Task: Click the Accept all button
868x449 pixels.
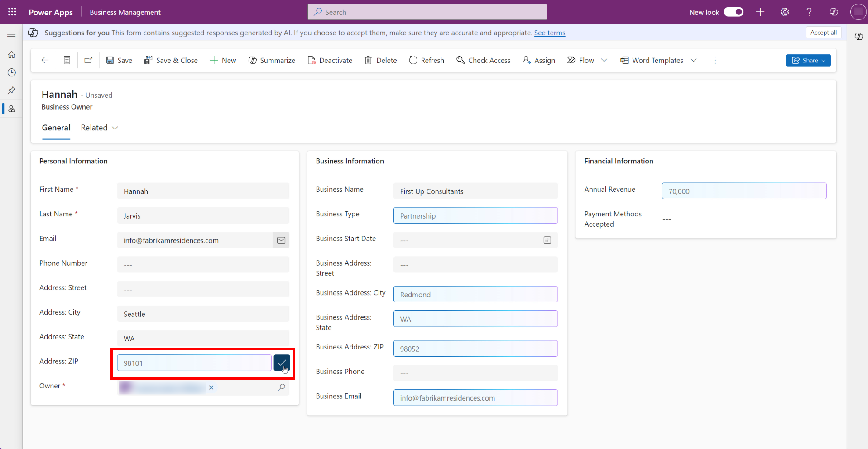Action: pyautogui.click(x=823, y=33)
